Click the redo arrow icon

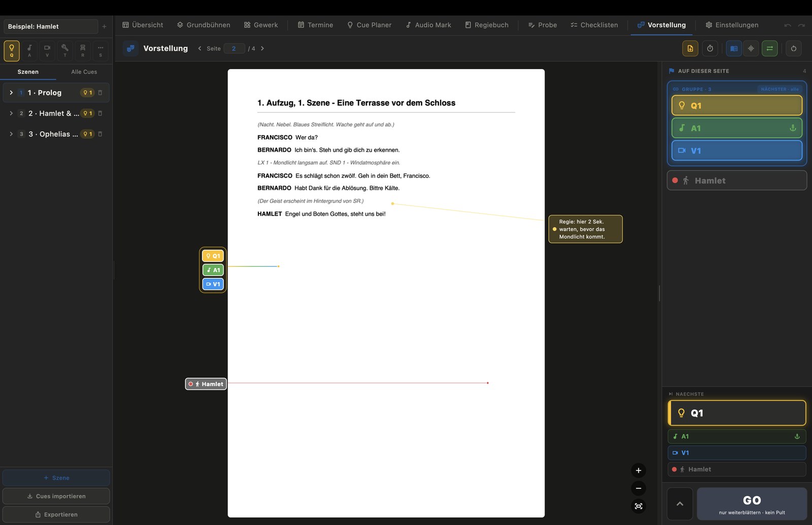click(x=801, y=25)
